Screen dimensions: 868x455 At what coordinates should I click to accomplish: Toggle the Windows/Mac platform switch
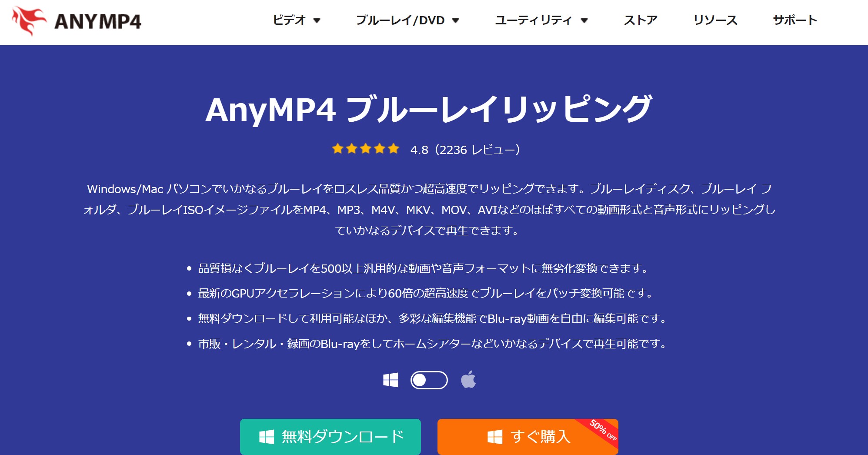429,380
